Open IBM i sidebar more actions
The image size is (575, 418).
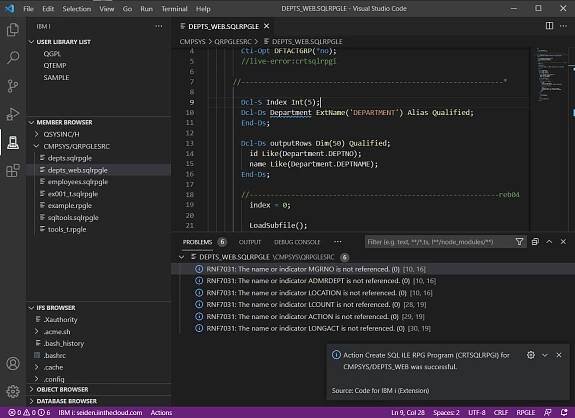point(159,26)
